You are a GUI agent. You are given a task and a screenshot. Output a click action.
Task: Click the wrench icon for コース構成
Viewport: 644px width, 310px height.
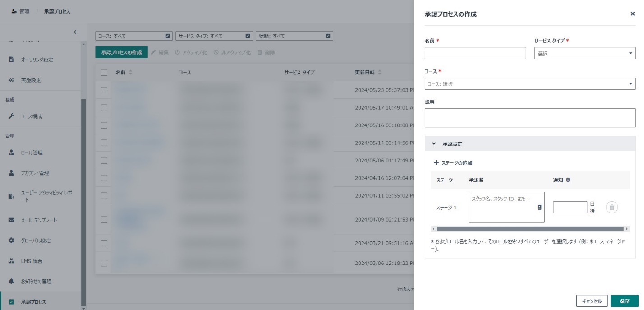[x=12, y=116]
